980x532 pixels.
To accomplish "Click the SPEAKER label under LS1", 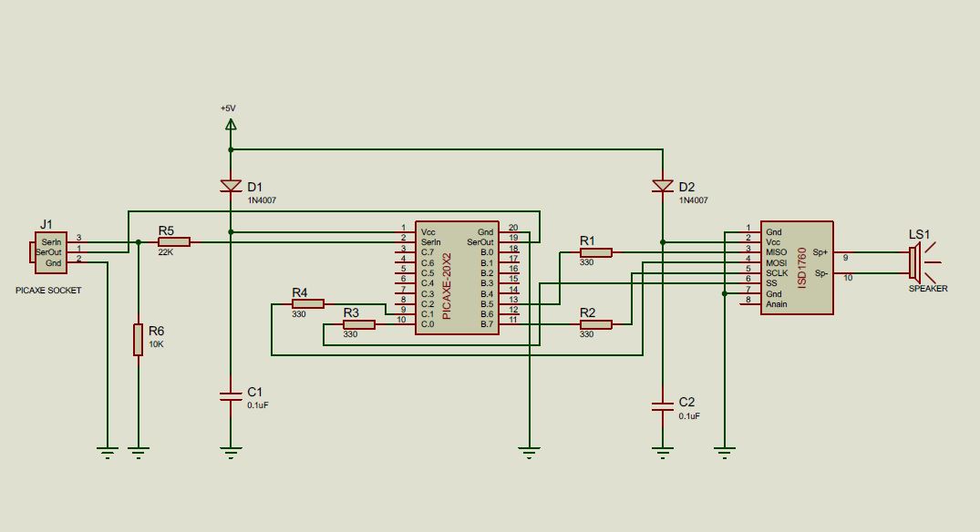I will (928, 289).
